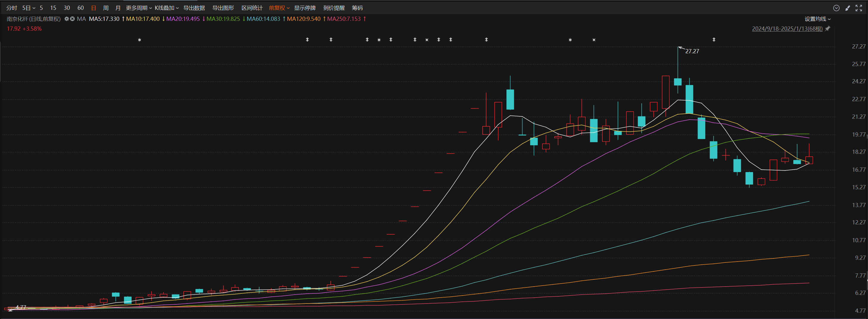Image resolution: width=868 pixels, height=319 pixels.
Task: Click the 10.77 price-axis label
Action: (858, 240)
